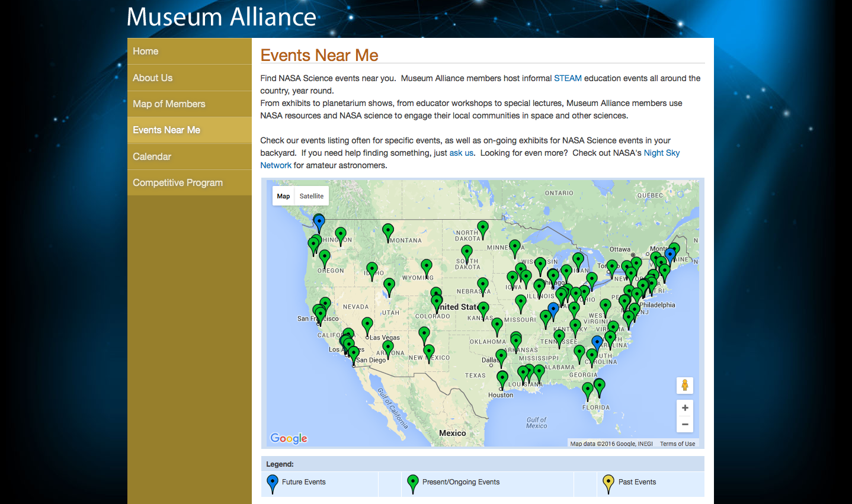The image size is (852, 504).
Task: Click the green pin near Las Vegas
Action: tap(367, 326)
